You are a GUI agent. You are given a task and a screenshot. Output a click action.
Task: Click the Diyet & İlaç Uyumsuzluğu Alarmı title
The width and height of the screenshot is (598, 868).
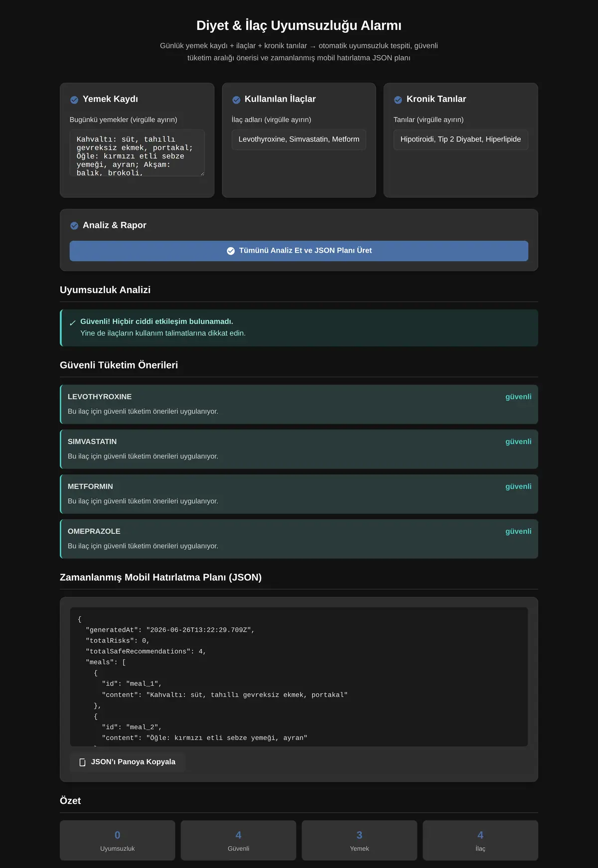[299, 25]
